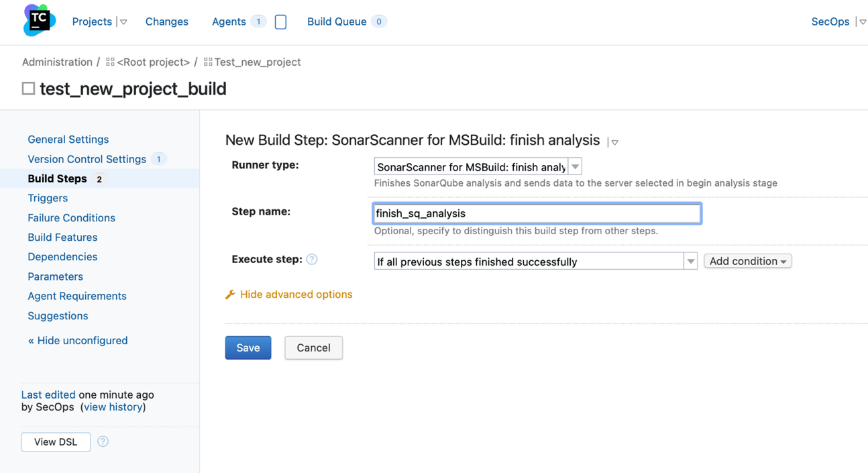Open Parameters in sidebar

coord(55,276)
